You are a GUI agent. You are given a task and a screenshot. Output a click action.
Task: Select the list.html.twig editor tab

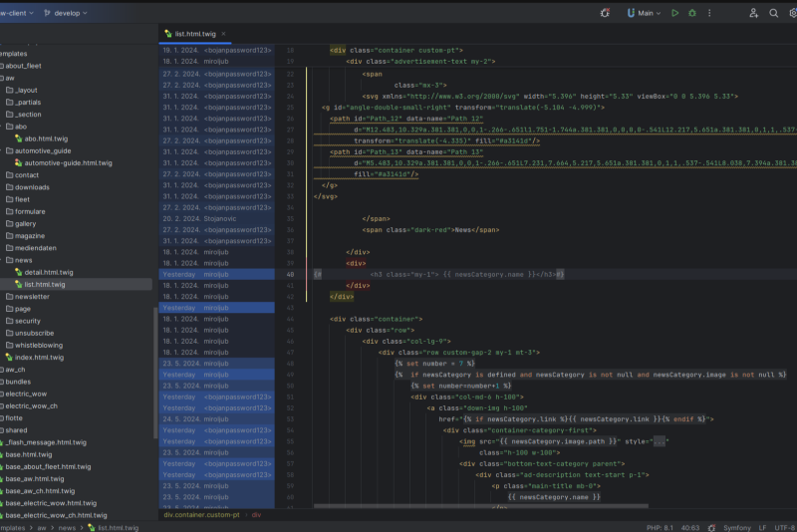tap(194, 34)
